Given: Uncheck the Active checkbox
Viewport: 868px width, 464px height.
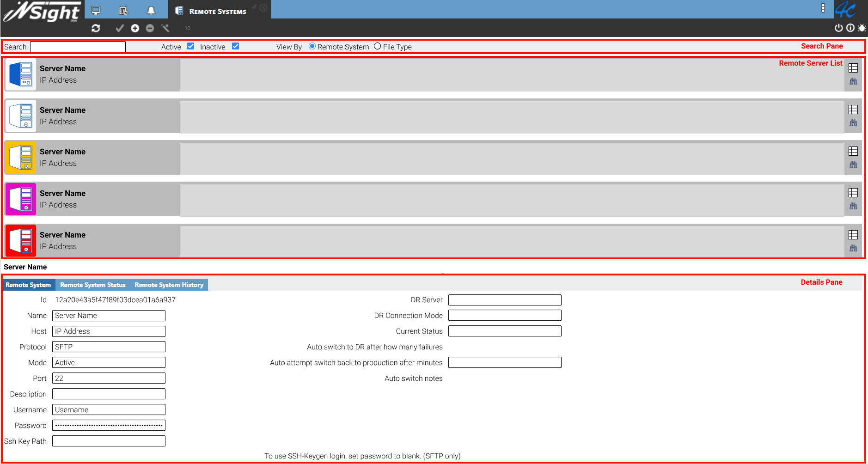Looking at the screenshot, I should click(190, 46).
